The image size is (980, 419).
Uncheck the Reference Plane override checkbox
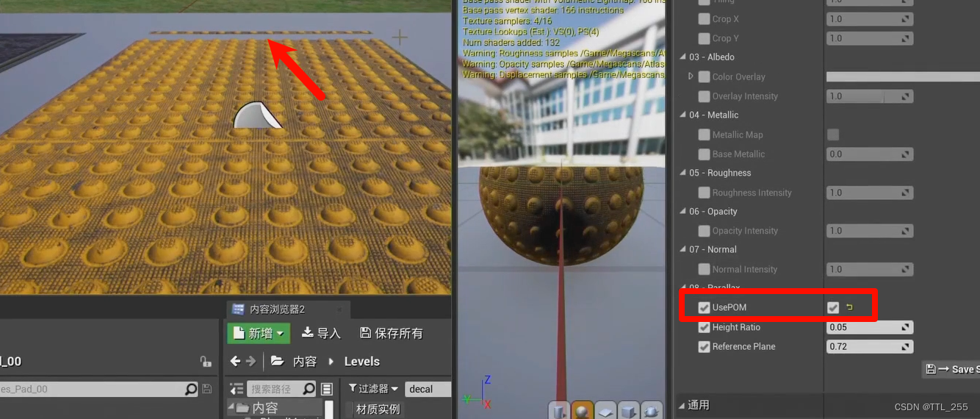(704, 346)
